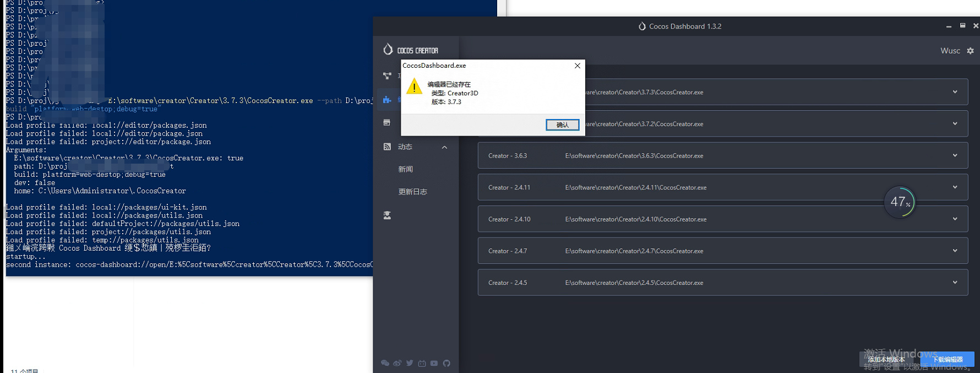This screenshot has height=373, width=980.
Task: Click path text Creator\2.4.11\CocosCreator.exe
Action: click(x=635, y=187)
